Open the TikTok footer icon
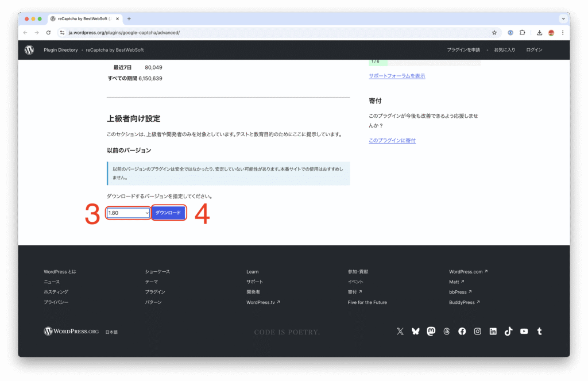This screenshot has width=588, height=381. coord(509,331)
